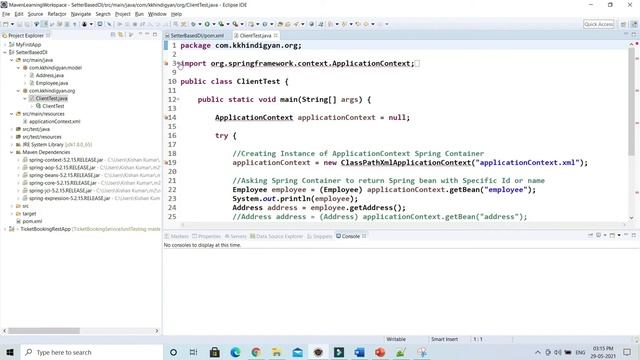Expand the JRE System Library node

[11, 144]
